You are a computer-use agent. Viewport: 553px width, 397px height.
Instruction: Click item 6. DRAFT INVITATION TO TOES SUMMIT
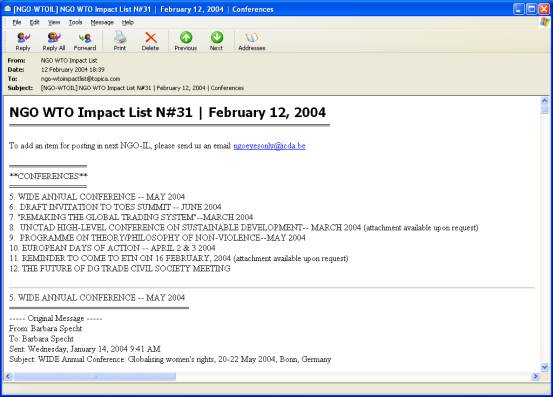pos(115,207)
